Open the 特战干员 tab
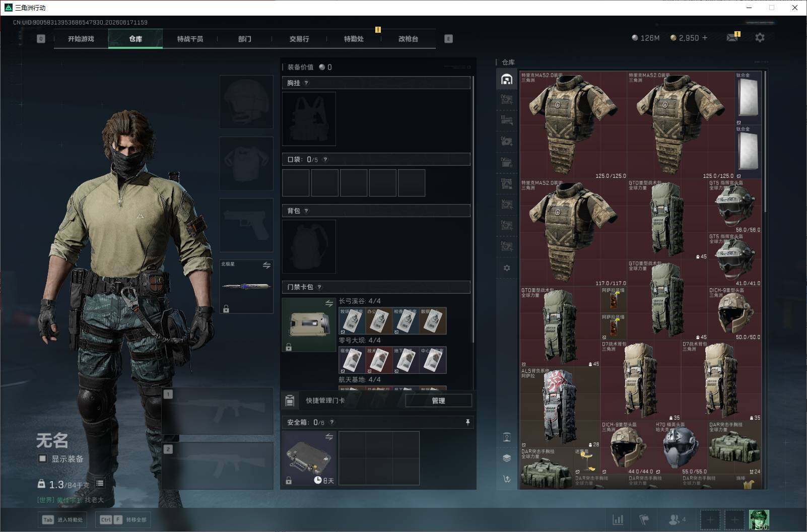The height and width of the screenshot is (532, 807). 190,39
